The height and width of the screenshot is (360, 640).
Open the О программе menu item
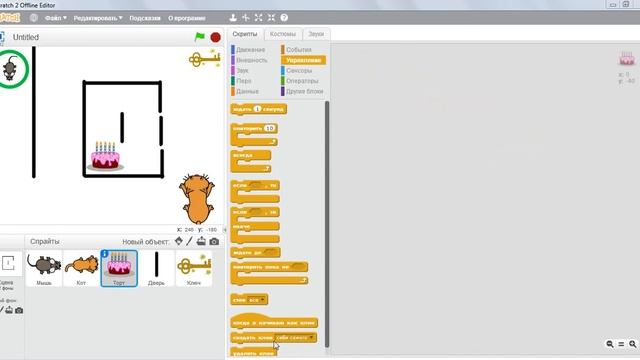(x=187, y=18)
